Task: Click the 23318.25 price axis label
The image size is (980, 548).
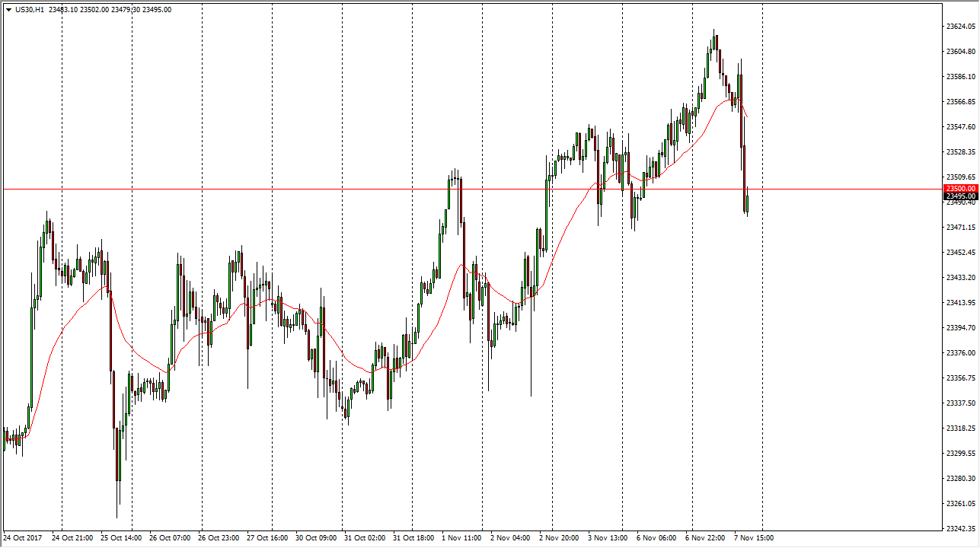Action: (x=960, y=429)
